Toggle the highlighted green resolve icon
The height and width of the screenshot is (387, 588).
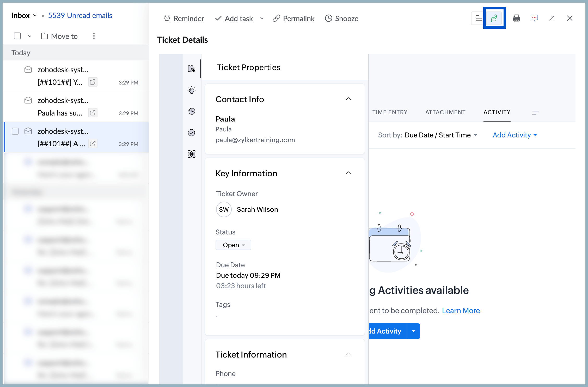494,18
